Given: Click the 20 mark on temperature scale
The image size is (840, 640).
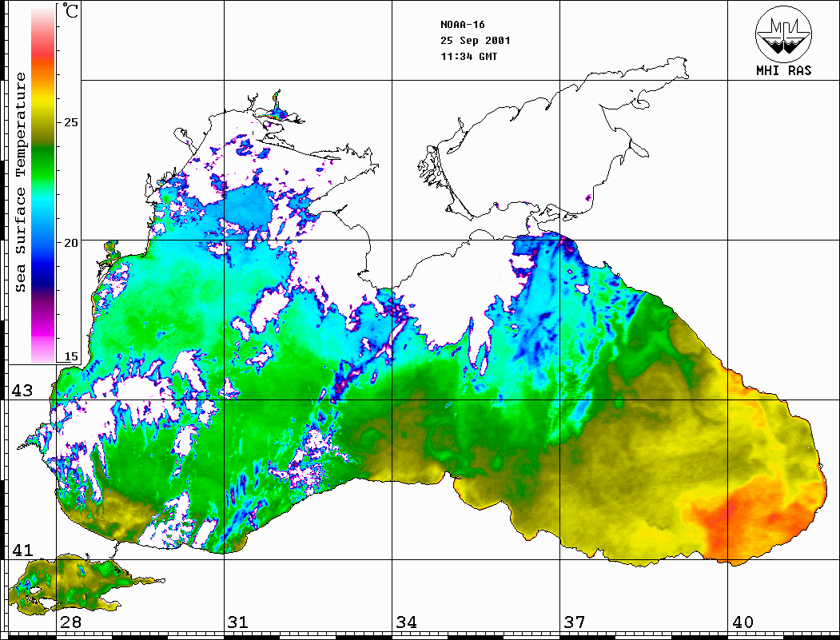Looking at the screenshot, I should click(70, 243).
